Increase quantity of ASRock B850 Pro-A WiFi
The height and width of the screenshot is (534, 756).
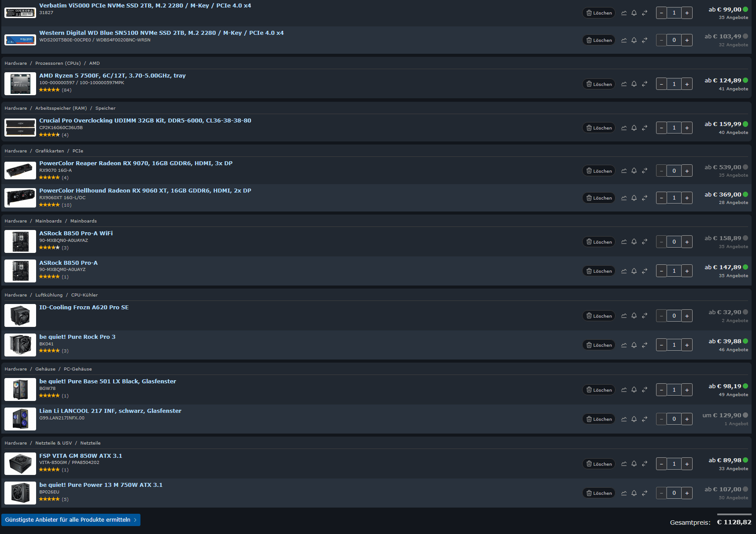[687, 241]
